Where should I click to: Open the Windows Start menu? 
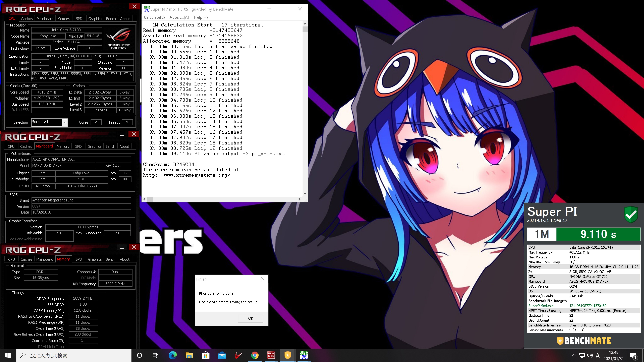[x=8, y=355]
